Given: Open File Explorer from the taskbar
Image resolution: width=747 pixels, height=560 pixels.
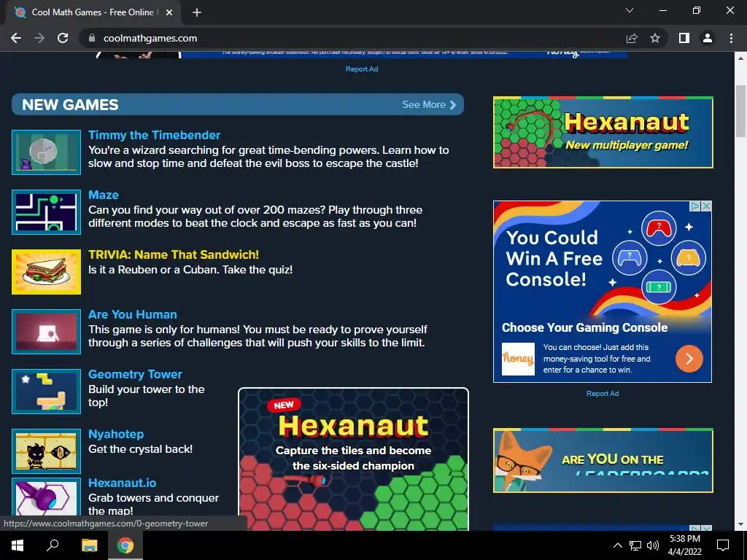Looking at the screenshot, I should 89,545.
